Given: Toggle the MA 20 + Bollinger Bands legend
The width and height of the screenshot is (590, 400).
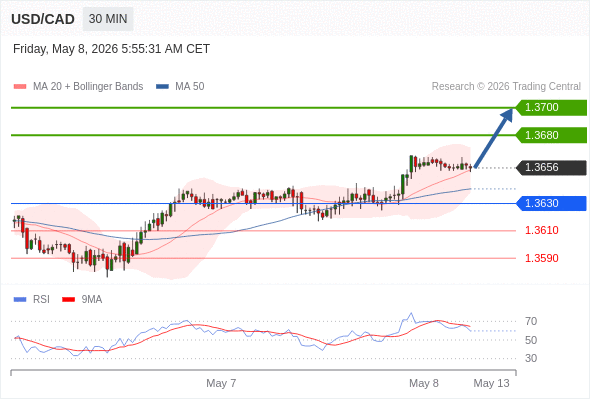Looking at the screenshot, I should pyautogui.click(x=88, y=87).
